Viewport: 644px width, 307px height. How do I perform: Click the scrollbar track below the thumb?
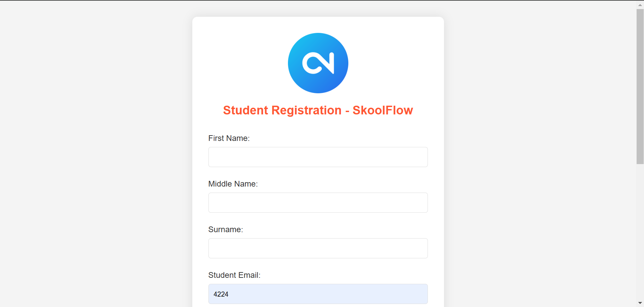click(640, 232)
